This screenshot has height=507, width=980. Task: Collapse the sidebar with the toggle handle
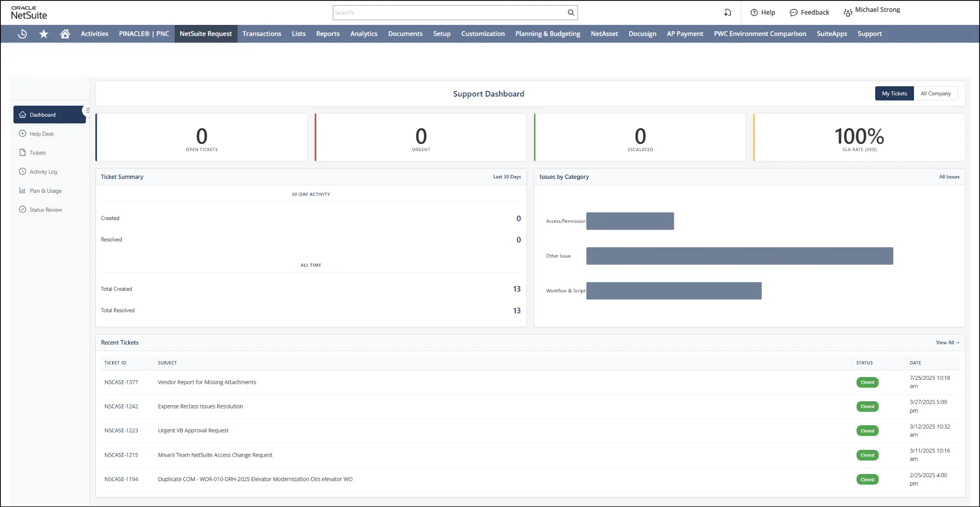87,110
